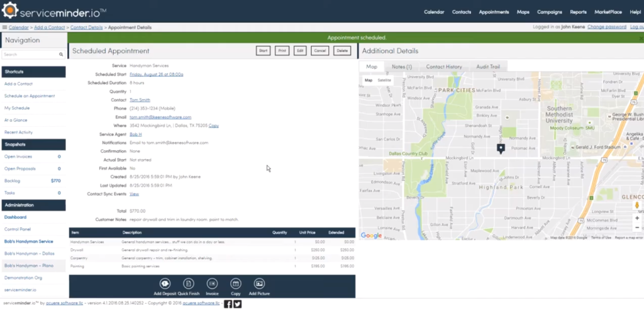Open Contacts in top menu
This screenshot has height=313, width=644.
tap(462, 12)
